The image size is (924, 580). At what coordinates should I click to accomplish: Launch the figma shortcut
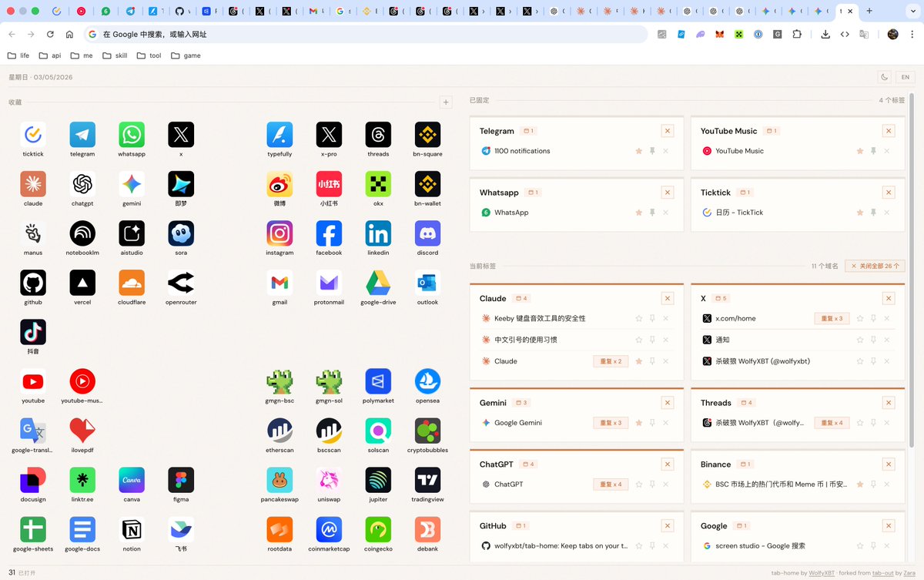tap(181, 480)
